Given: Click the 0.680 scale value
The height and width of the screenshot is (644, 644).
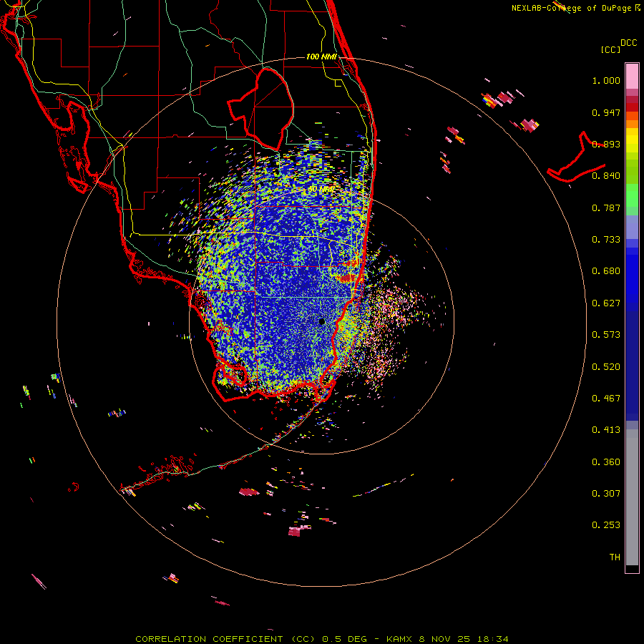Looking at the screenshot, I should coord(606,271).
